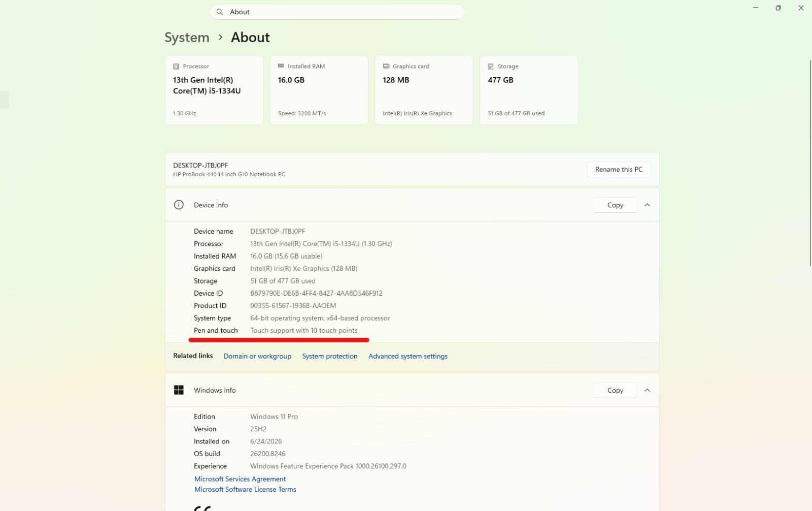This screenshot has width=812, height=511.
Task: Collapse the Device info section
Action: point(647,205)
